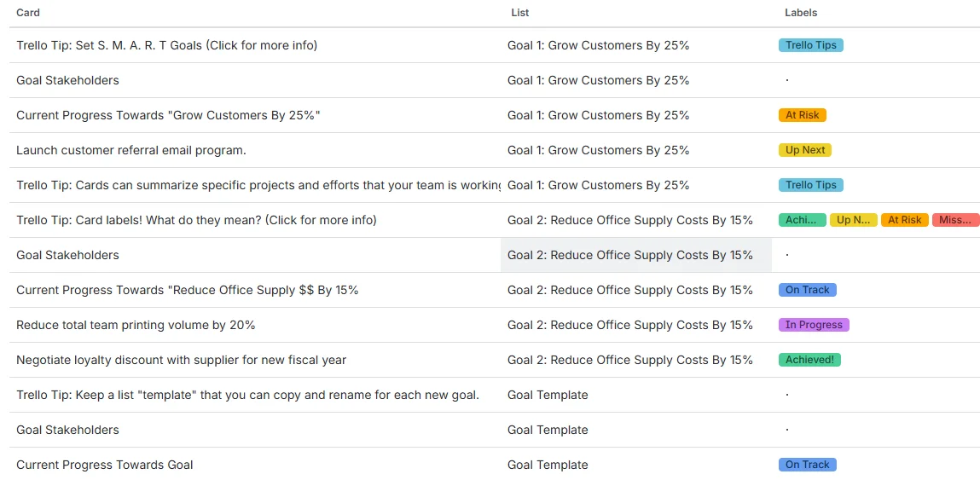
Task: Open the 'Current Progress Towards Goal' card
Action: 104,465
